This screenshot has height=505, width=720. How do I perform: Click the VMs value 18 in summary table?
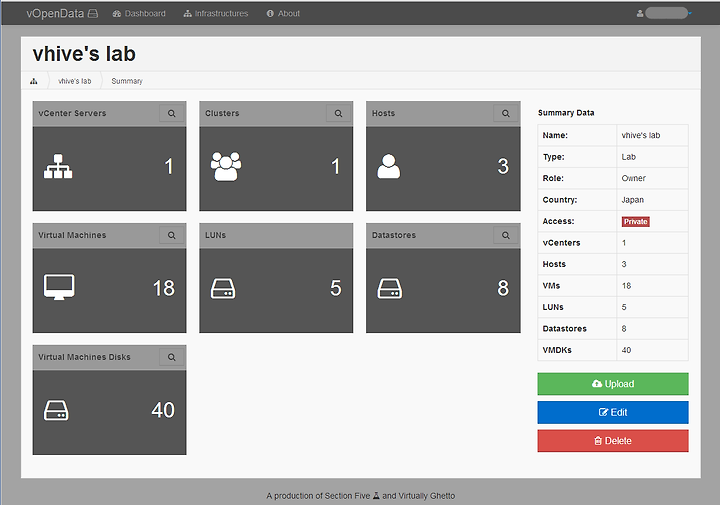coord(626,286)
